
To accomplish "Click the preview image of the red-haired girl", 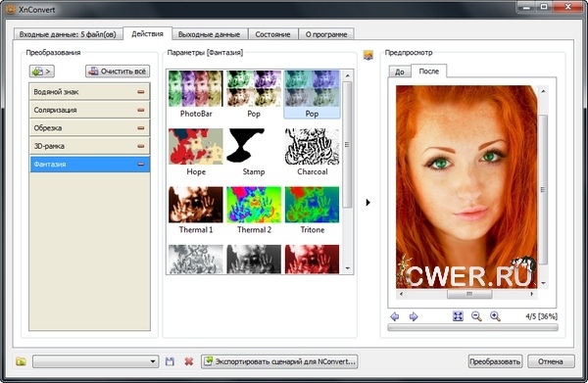I will [x=466, y=187].
